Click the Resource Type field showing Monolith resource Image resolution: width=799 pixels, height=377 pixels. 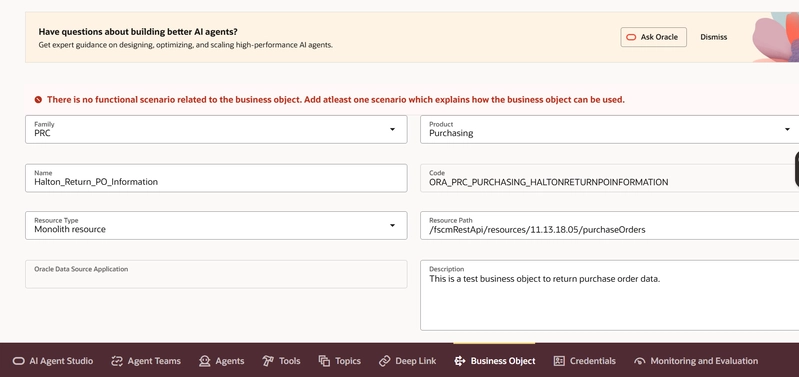[x=216, y=225]
